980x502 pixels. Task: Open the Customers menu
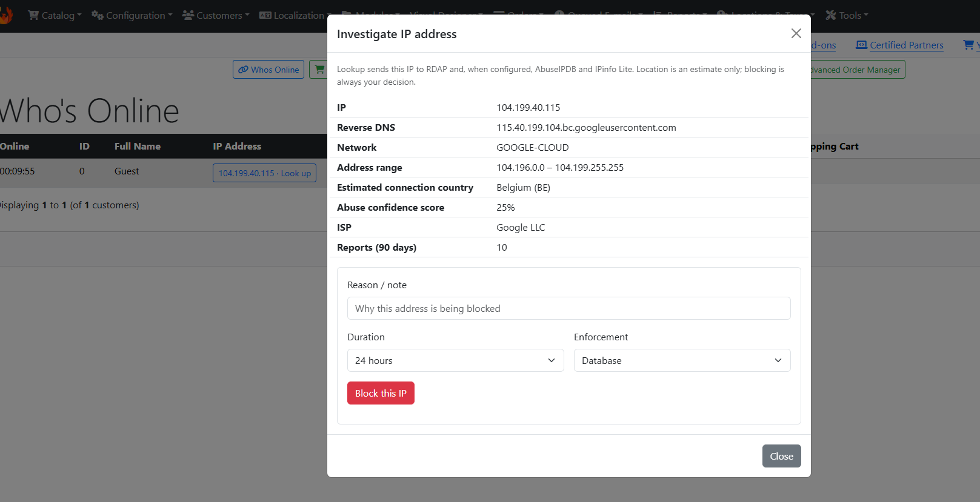(216, 15)
